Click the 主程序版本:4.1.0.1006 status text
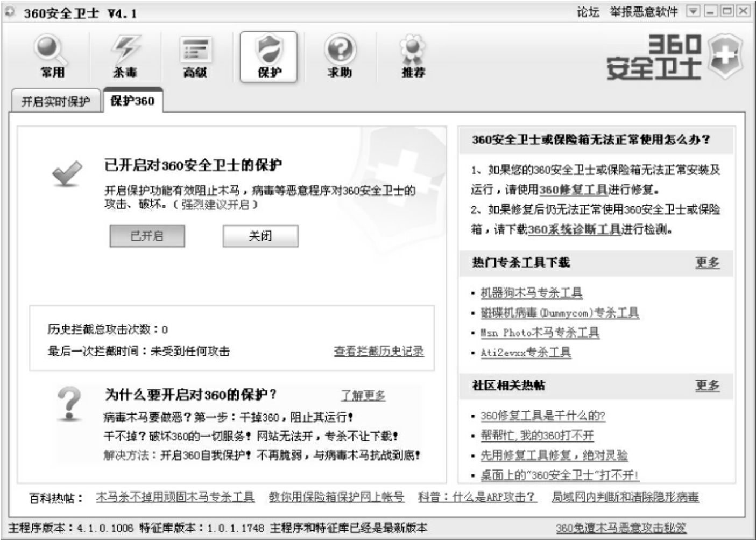This screenshot has width=756, height=540. pyautogui.click(x=70, y=528)
